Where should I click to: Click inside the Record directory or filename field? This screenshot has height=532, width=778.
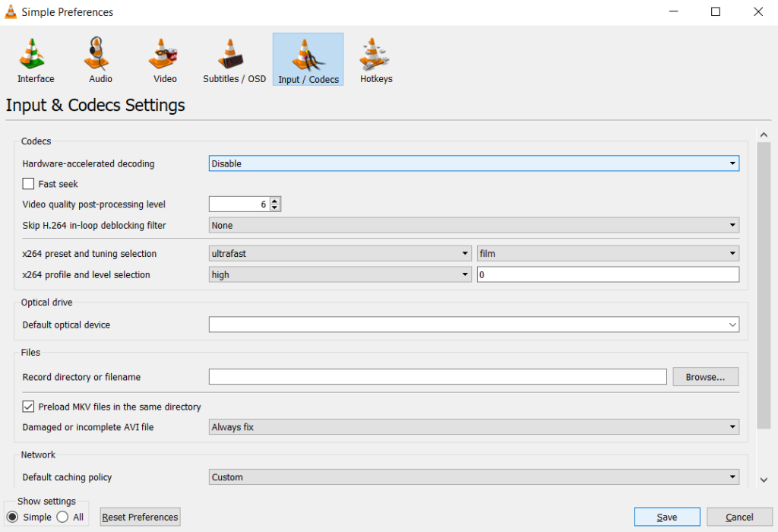(437, 376)
